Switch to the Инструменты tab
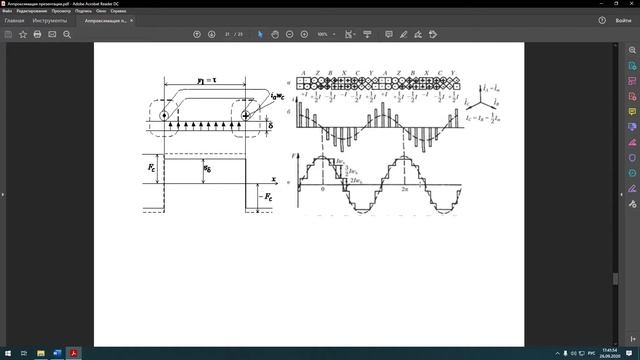 coord(50,20)
